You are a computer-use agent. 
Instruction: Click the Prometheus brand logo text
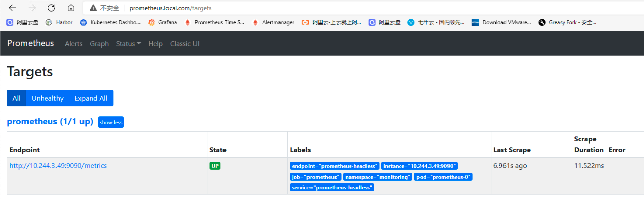31,43
